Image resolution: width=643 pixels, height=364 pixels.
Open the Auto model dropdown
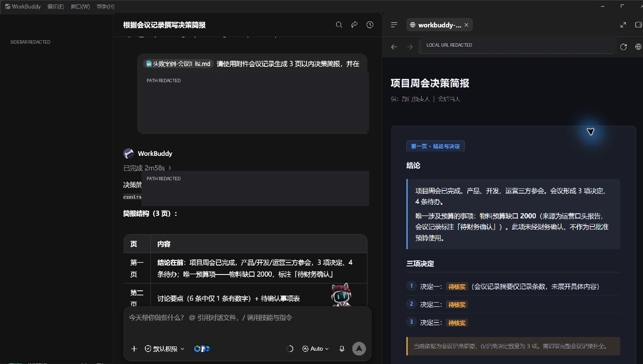(x=315, y=349)
